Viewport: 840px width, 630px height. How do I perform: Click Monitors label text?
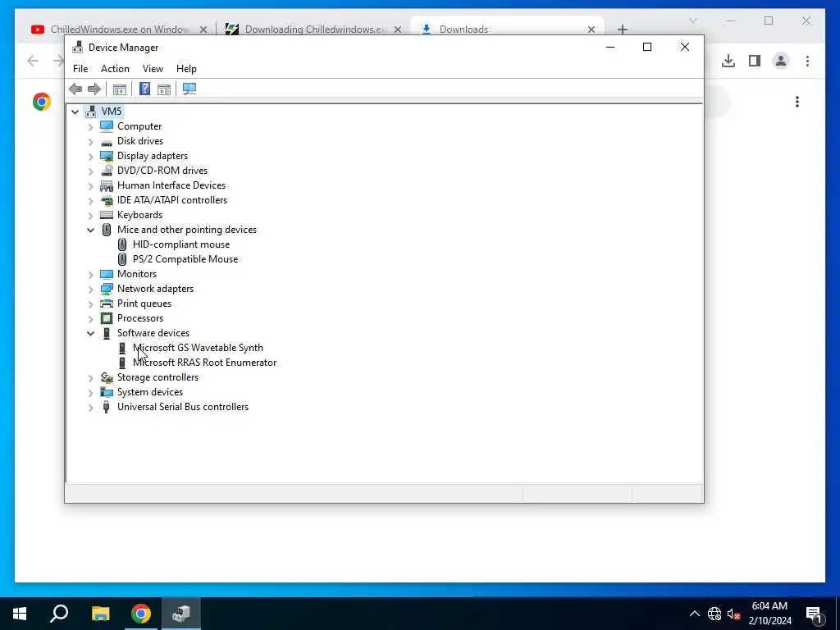click(137, 274)
